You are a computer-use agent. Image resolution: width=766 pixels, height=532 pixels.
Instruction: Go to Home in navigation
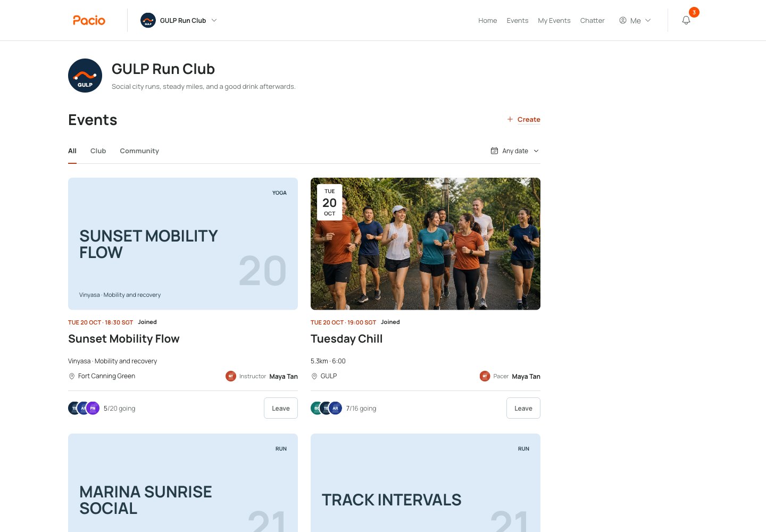click(487, 20)
